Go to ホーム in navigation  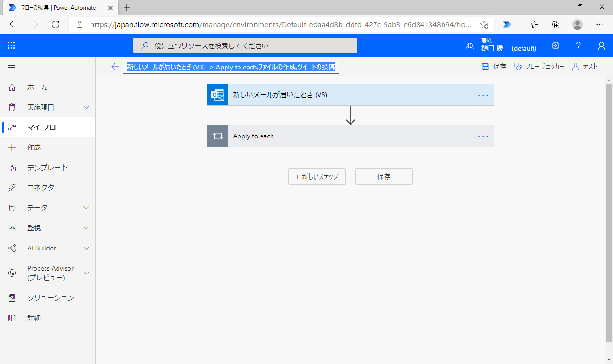tap(48, 87)
